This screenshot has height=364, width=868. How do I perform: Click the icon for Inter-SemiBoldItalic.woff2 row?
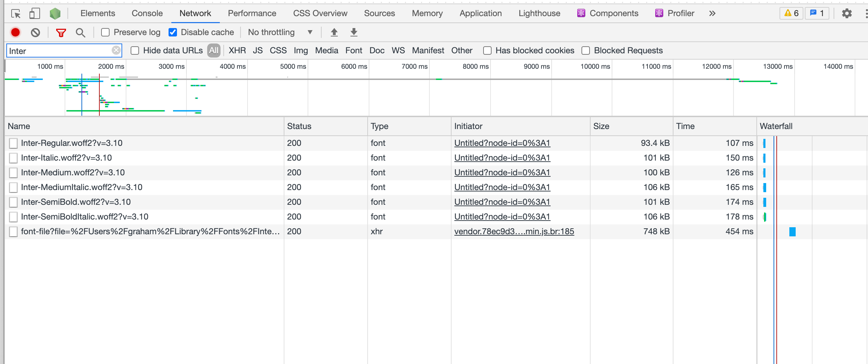click(x=13, y=217)
